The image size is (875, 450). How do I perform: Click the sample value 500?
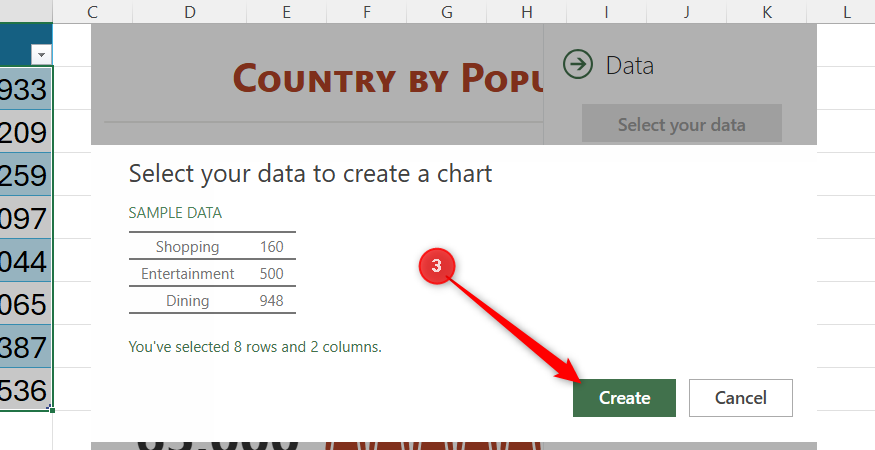coord(272,274)
